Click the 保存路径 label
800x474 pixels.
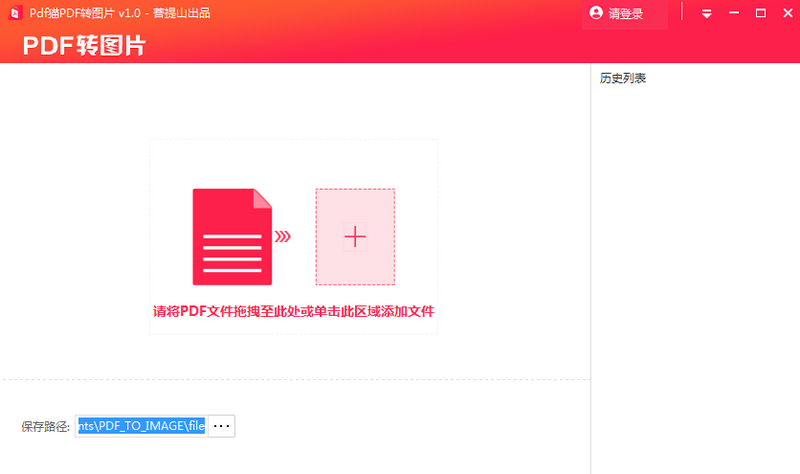[x=45, y=427]
